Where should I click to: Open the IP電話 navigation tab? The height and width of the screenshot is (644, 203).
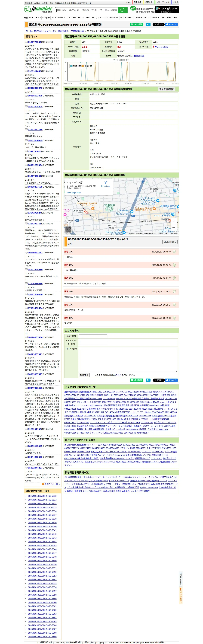coord(175,2)
